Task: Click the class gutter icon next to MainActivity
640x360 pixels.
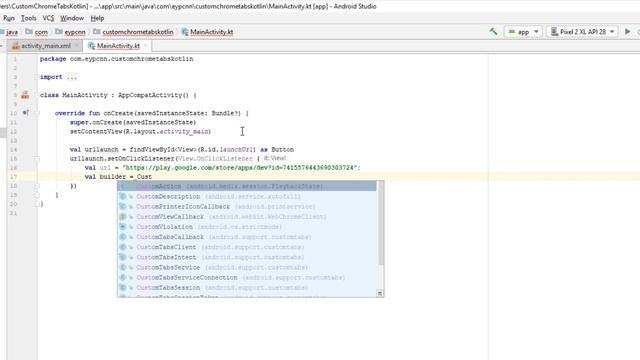Action: point(25,95)
